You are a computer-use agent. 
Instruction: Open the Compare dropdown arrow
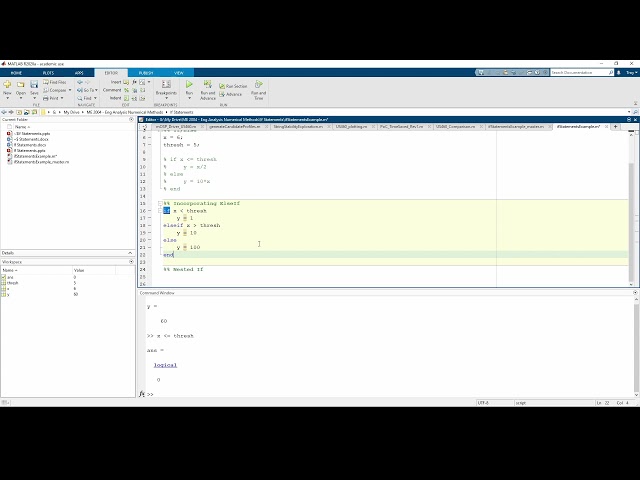point(70,90)
